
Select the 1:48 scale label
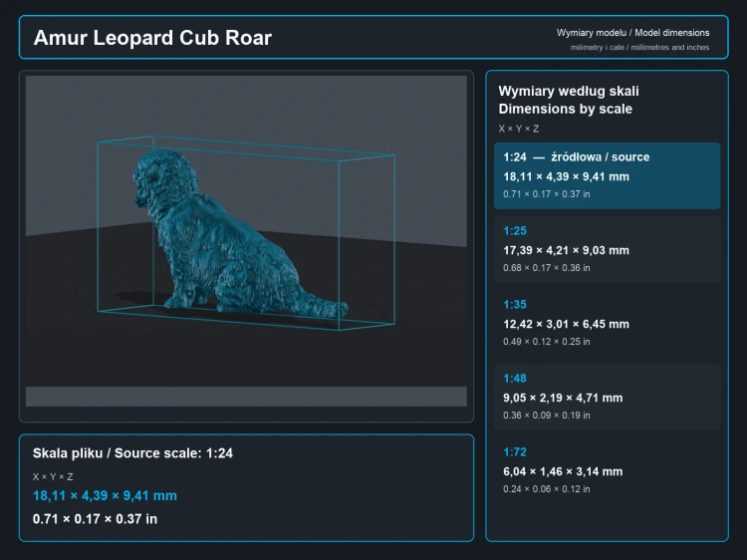(515, 378)
